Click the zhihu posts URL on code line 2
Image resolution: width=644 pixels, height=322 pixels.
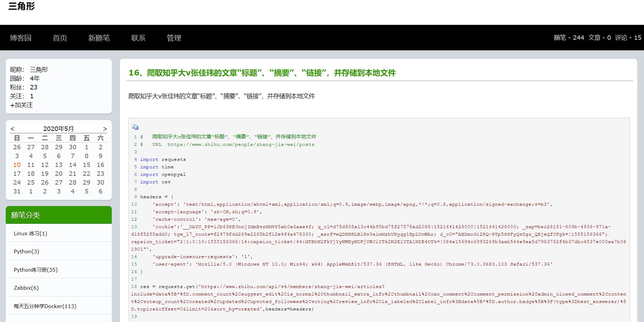point(241,145)
